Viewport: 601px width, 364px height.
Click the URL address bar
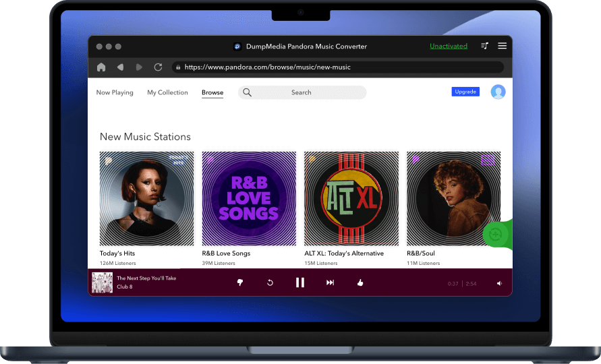338,67
